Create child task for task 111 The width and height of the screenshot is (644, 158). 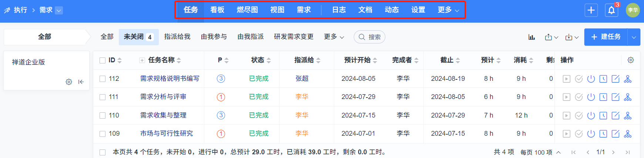click(628, 97)
